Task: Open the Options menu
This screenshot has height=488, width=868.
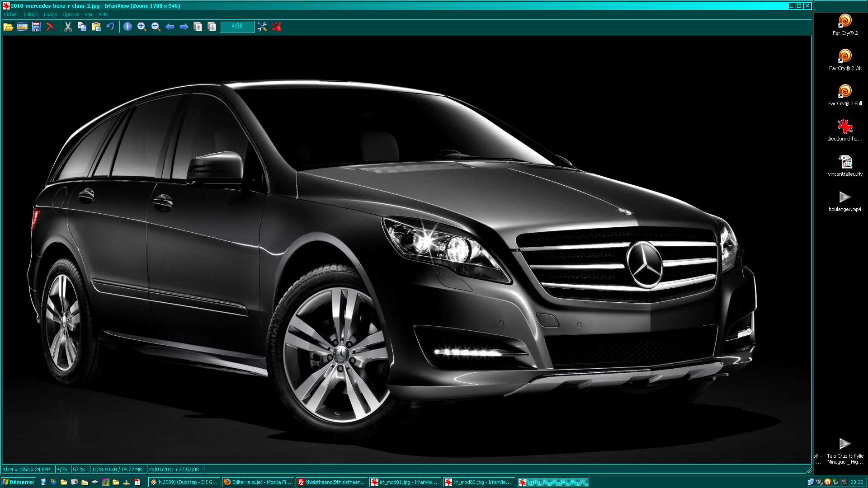Action: (x=71, y=14)
